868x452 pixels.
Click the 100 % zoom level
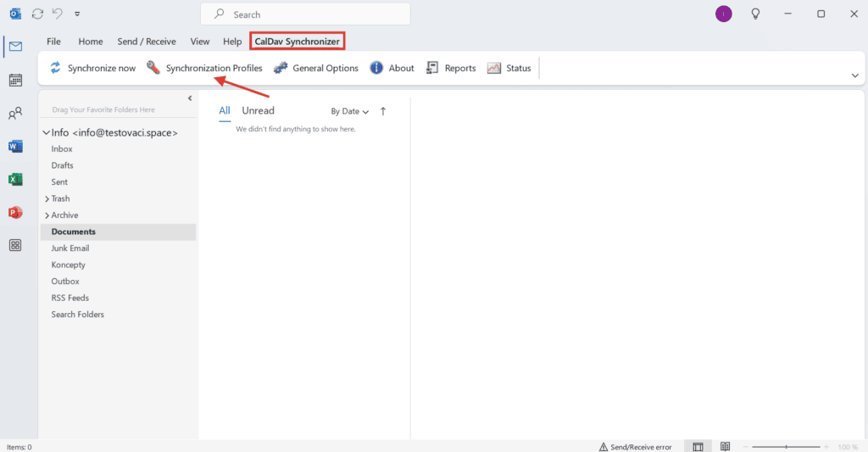click(x=848, y=447)
